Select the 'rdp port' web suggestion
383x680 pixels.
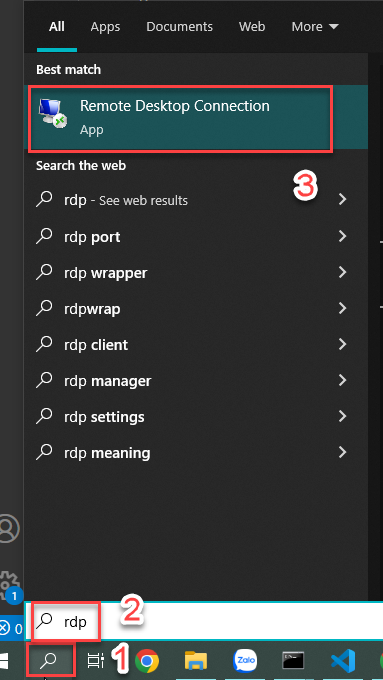click(x=196, y=236)
